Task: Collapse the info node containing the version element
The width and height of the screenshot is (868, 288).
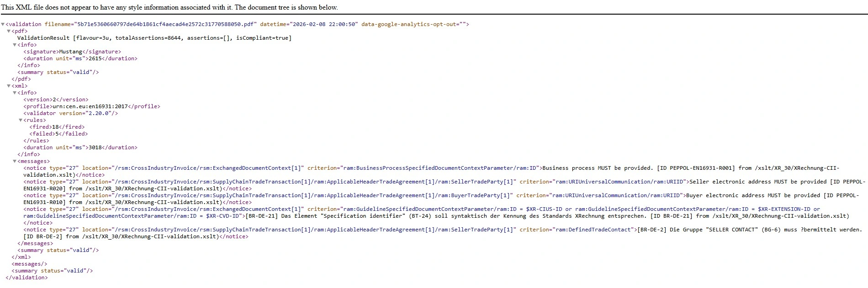Action: 15,93
